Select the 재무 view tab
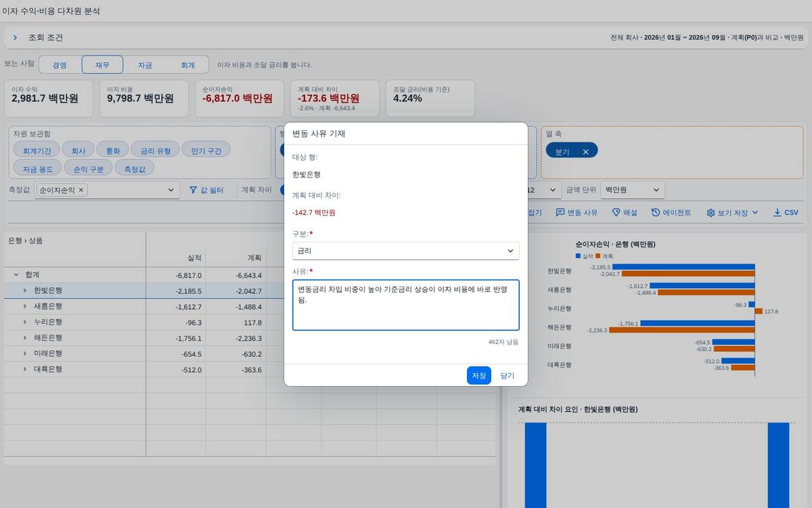This screenshot has height=508, width=812. click(x=102, y=65)
